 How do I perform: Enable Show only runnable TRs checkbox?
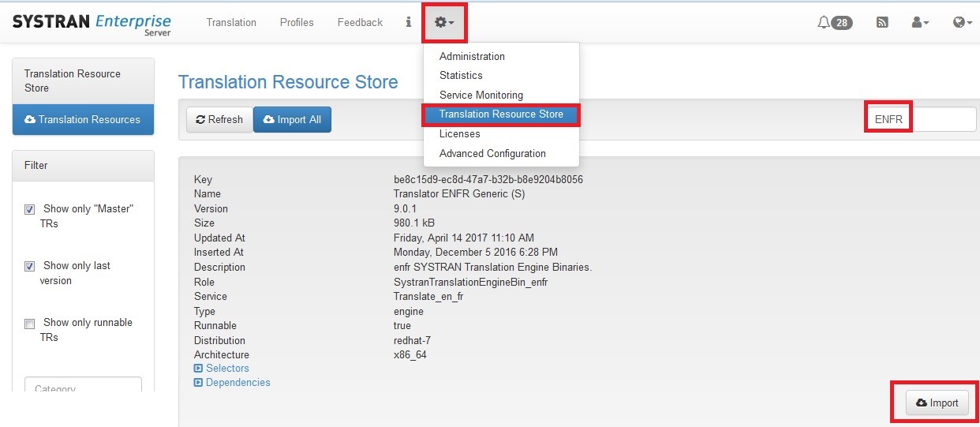(x=29, y=323)
